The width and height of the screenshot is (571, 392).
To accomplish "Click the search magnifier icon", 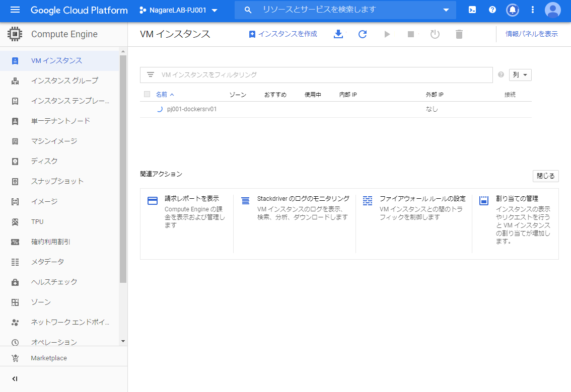I will click(248, 10).
